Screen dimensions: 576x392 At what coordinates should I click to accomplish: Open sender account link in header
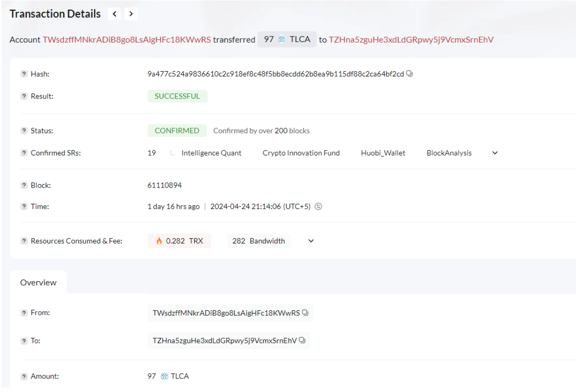point(127,40)
